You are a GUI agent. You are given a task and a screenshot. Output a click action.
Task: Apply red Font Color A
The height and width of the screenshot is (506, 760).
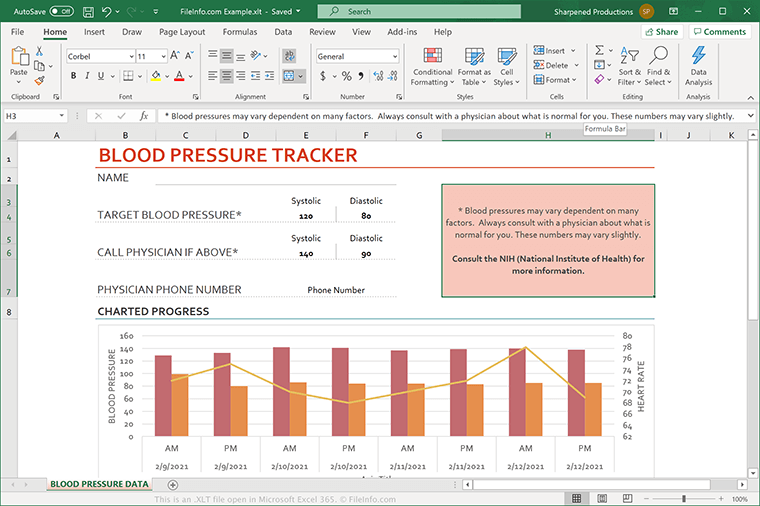[x=179, y=76]
